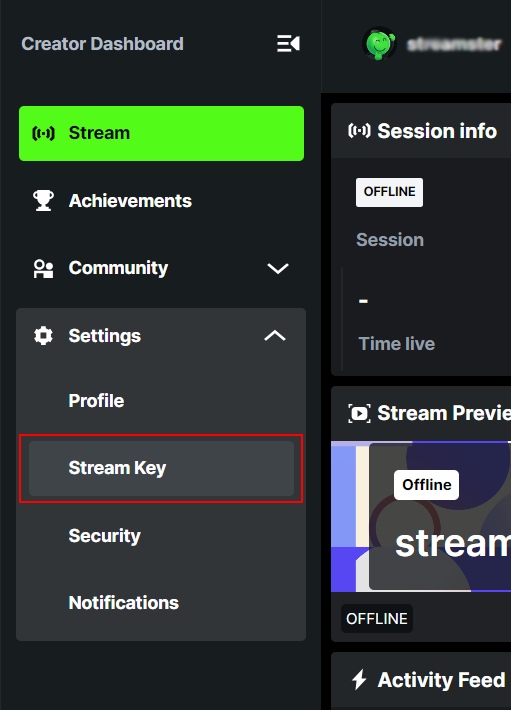Open the Stream Key settings page
The image size is (511, 710).
[x=162, y=468]
